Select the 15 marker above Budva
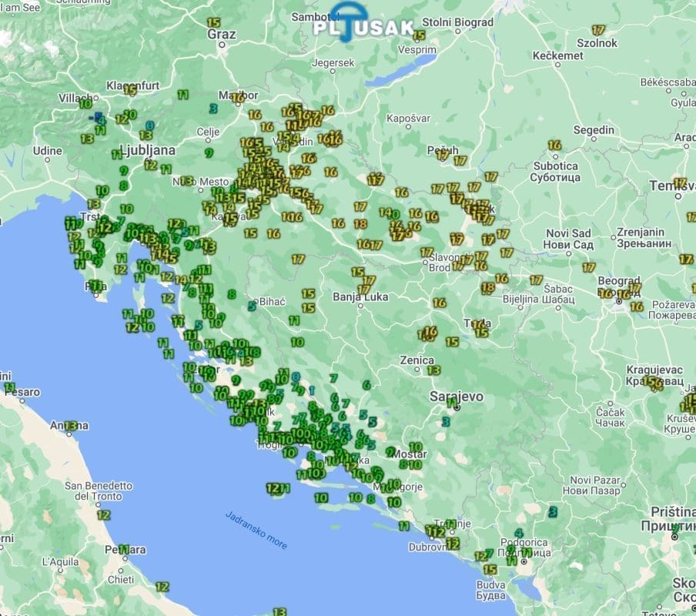 click(x=490, y=570)
